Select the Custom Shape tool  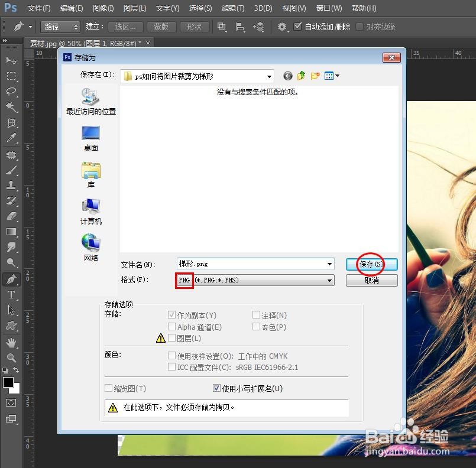(11, 326)
